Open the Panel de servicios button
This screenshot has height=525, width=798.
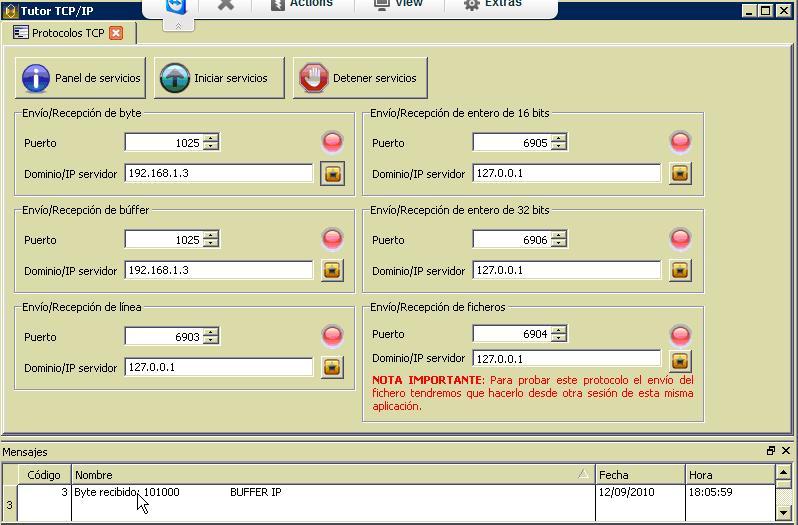[80, 78]
